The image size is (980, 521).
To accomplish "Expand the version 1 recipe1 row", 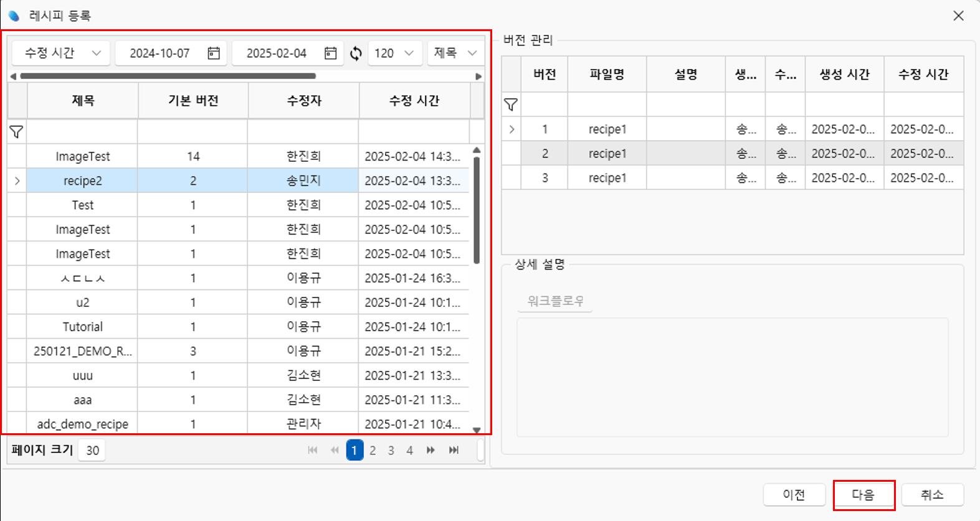I will 511,129.
